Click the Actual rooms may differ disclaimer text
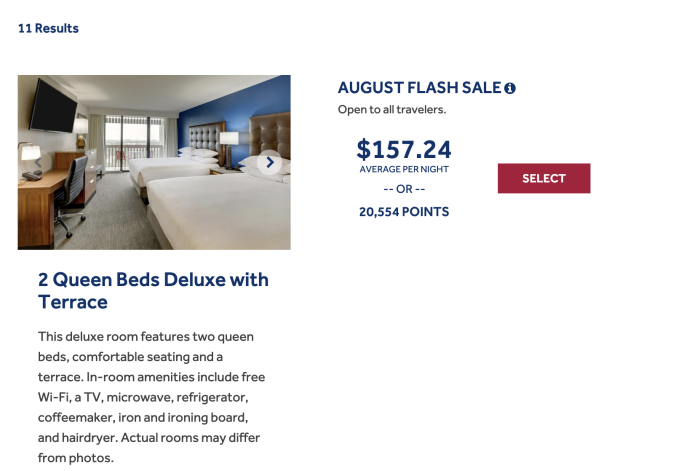 (x=190, y=438)
